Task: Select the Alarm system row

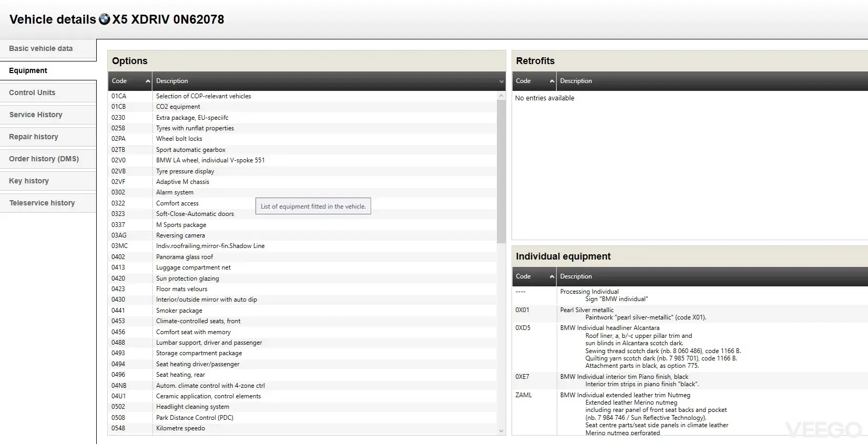Action: click(302, 192)
